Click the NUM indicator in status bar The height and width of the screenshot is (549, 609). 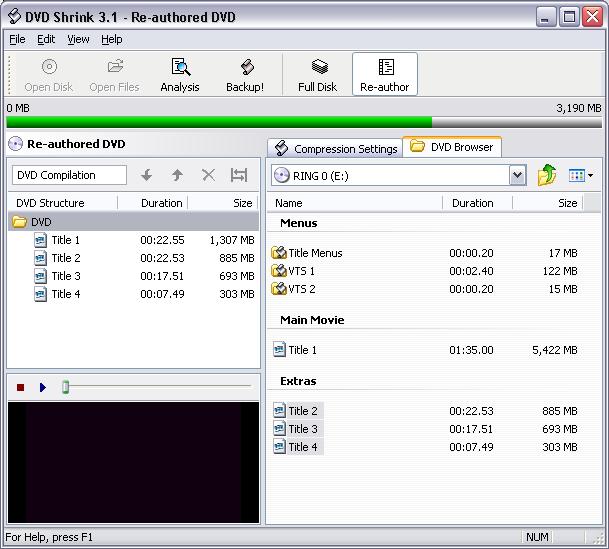pos(537,537)
